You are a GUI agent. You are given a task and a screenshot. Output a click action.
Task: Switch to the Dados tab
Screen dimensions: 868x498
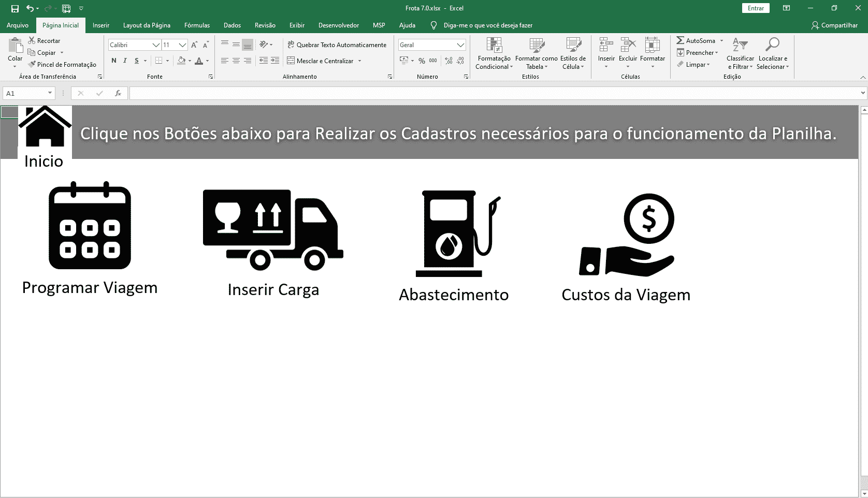click(232, 25)
